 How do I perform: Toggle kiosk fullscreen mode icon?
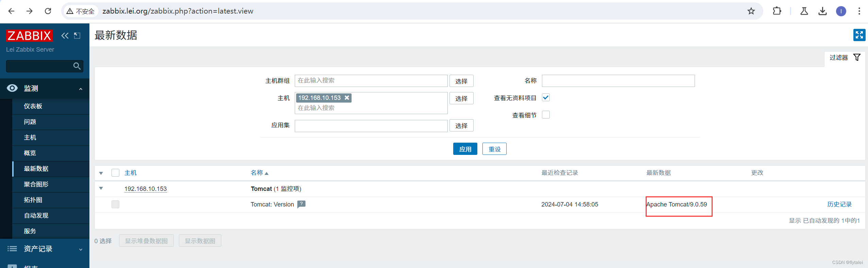(x=859, y=35)
